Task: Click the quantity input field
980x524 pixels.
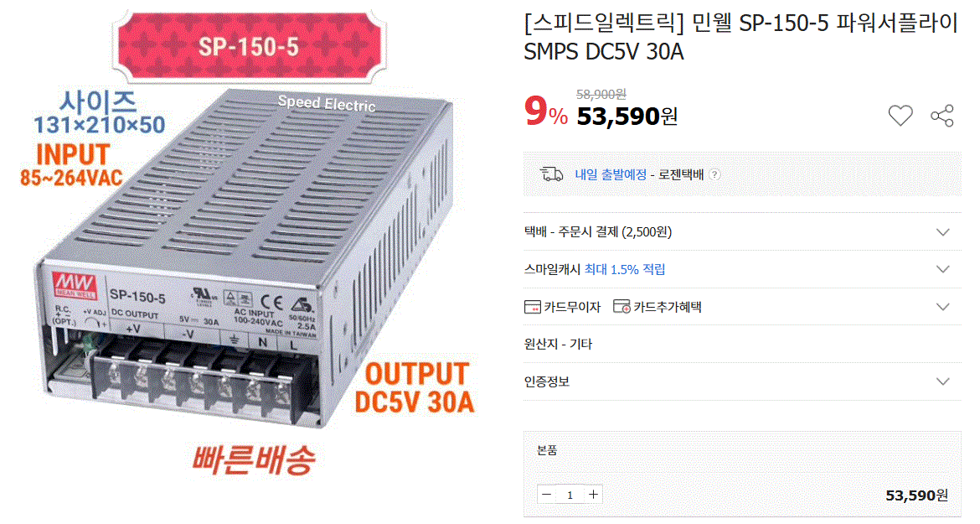Action: 570,495
